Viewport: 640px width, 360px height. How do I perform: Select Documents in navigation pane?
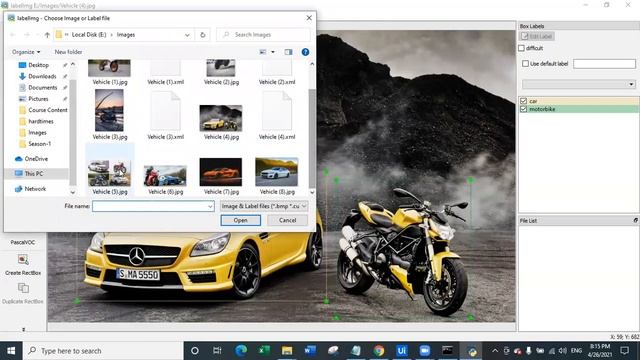click(x=42, y=87)
